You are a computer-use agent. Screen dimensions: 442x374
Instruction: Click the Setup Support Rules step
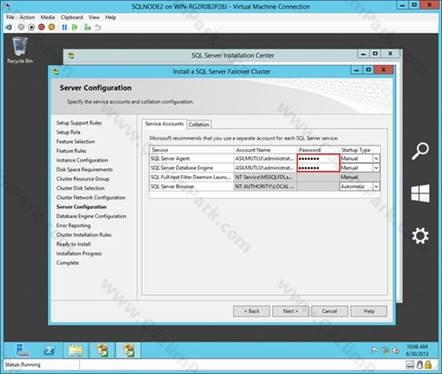point(79,123)
